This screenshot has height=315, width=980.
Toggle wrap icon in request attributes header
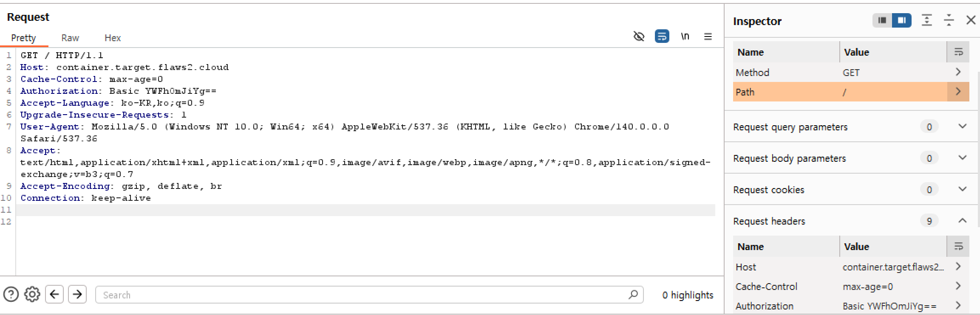point(958,52)
